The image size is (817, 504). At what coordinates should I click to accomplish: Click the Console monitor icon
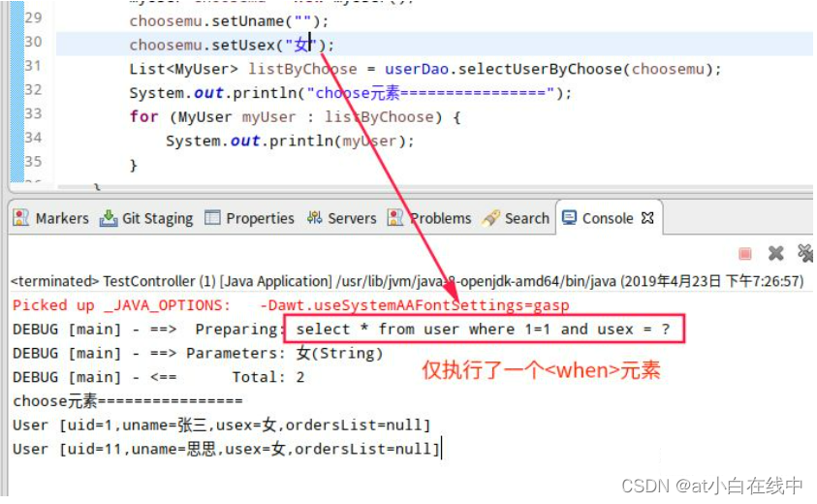coord(570,217)
